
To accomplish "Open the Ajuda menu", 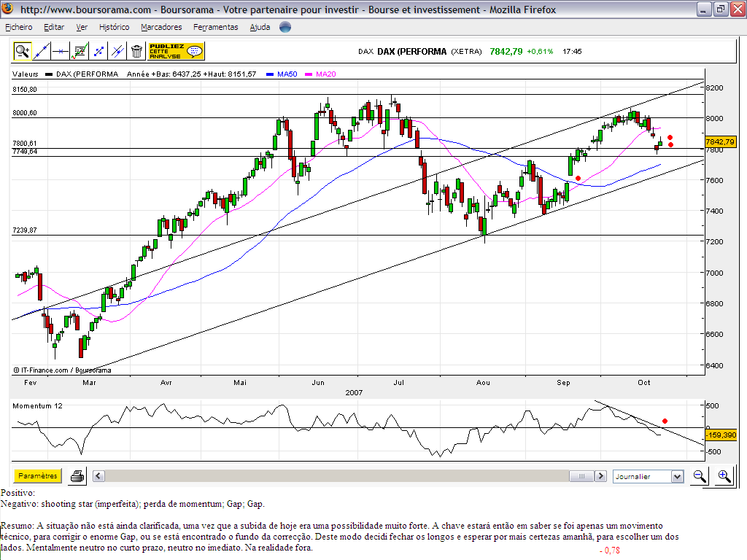I will click(x=260, y=27).
